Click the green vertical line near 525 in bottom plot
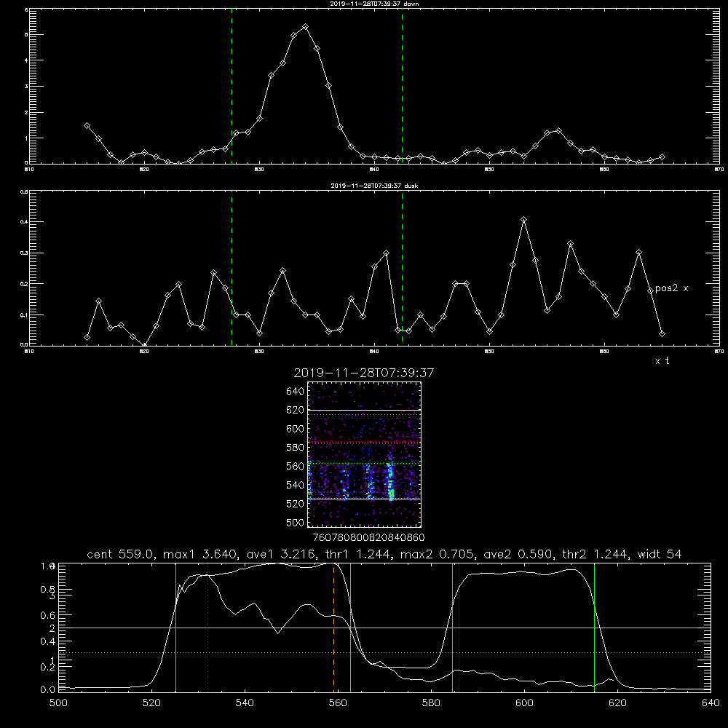 point(176,628)
